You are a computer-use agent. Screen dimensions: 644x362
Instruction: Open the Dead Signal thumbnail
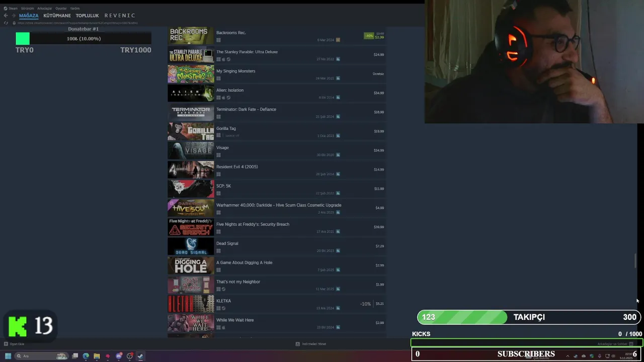191,246
